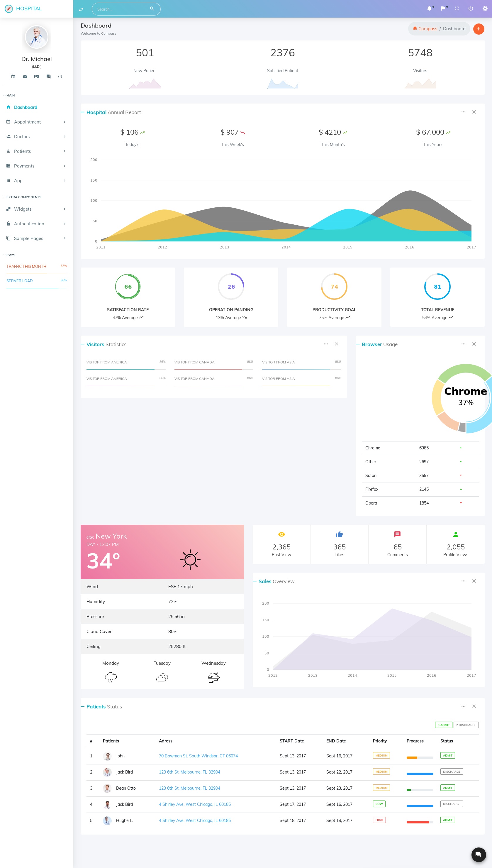The height and width of the screenshot is (868, 492).
Task: Open Browser Usage options menu
Action: (x=463, y=344)
